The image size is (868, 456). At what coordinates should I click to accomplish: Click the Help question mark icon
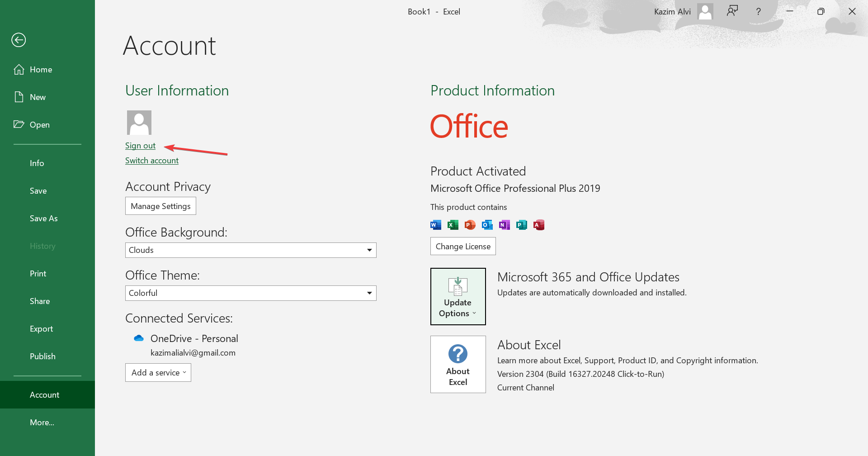click(758, 11)
